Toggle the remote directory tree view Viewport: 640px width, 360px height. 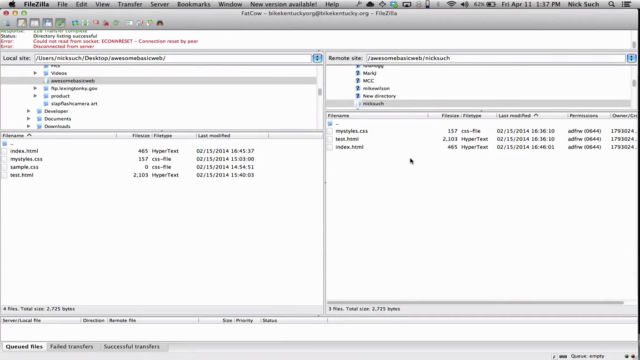[x=48, y=23]
